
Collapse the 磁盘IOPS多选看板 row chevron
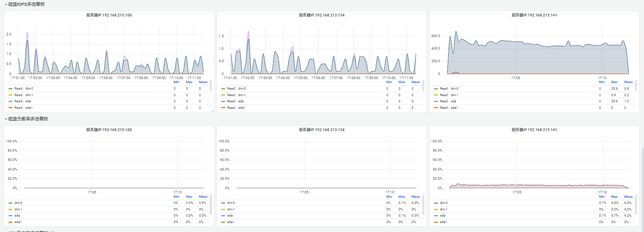(x=6, y=4)
